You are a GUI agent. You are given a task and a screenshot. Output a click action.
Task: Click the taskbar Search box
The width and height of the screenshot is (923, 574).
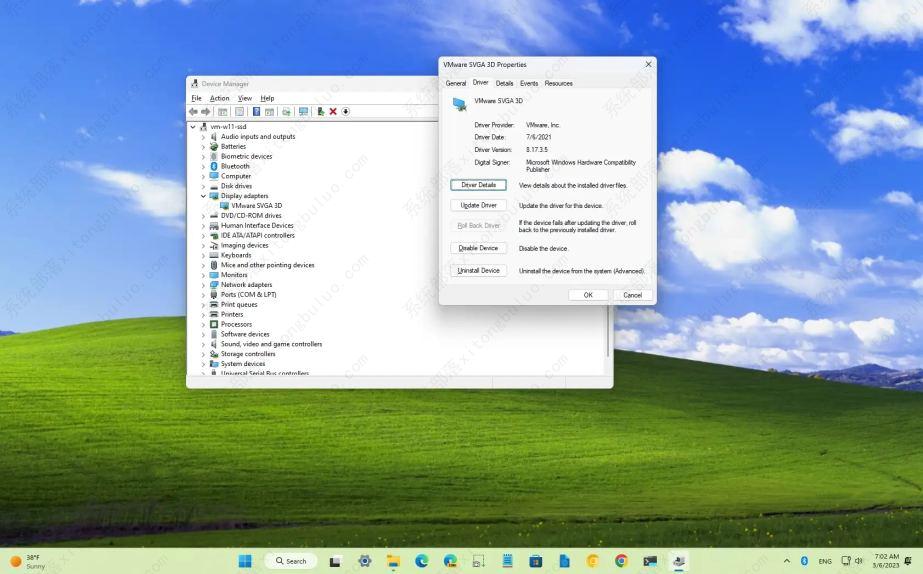coord(290,561)
